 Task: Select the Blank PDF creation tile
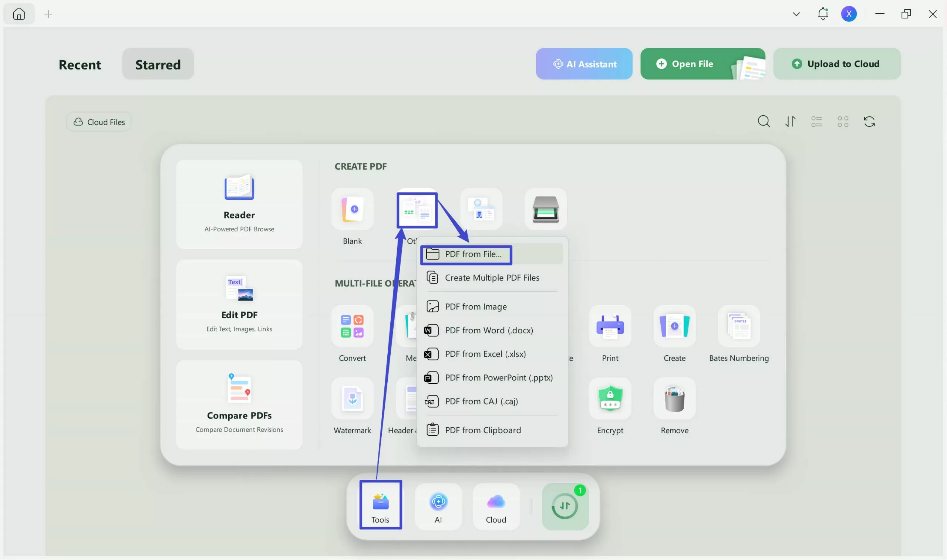point(352,210)
